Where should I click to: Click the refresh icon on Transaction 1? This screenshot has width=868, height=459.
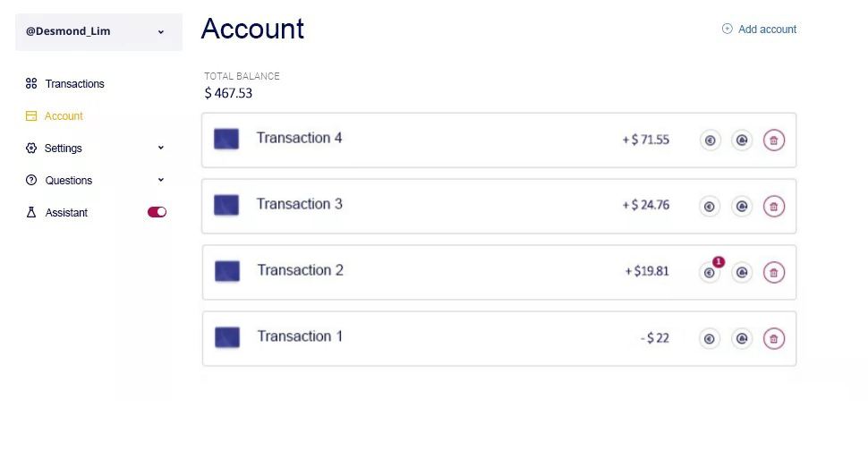pos(742,339)
